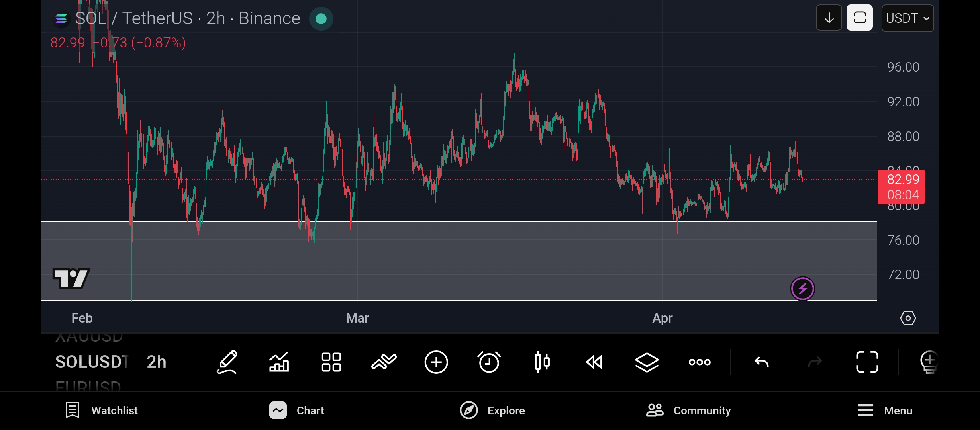Toggle the highlighted rounded-square button
Image resolution: width=980 pixels, height=430 pixels.
(x=860, y=18)
